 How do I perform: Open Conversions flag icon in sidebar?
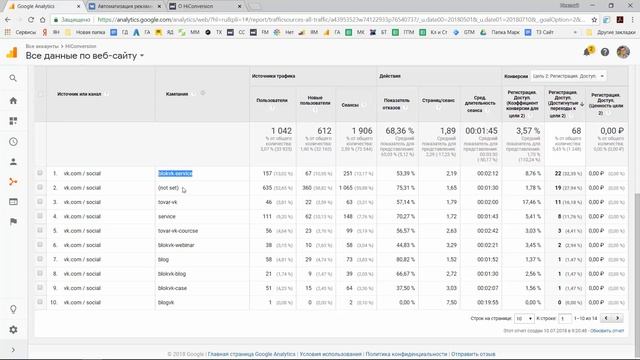coord(13,222)
